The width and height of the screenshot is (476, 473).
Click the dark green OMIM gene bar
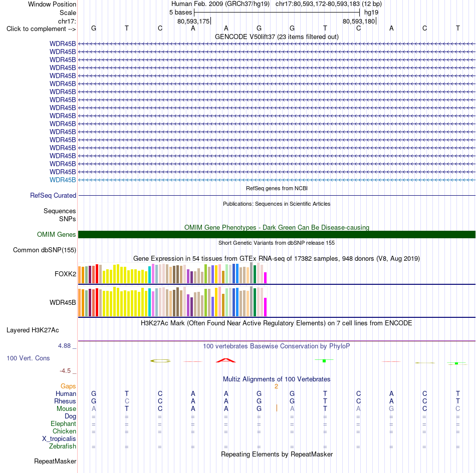click(277, 234)
